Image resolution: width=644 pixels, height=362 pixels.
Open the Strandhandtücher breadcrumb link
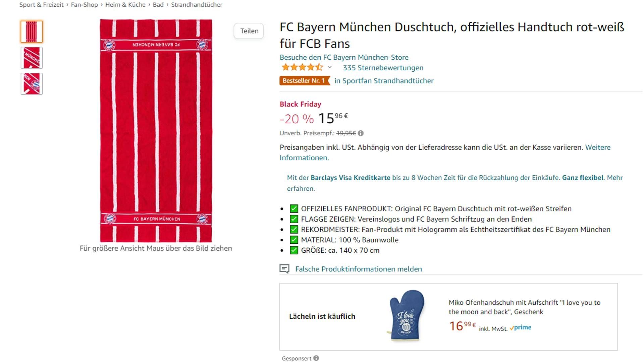[197, 5]
